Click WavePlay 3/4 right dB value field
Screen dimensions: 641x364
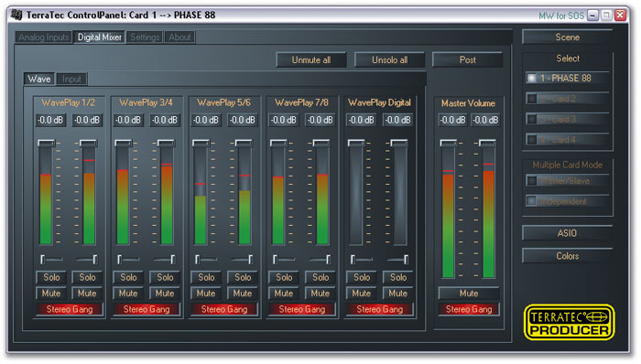coord(165,120)
